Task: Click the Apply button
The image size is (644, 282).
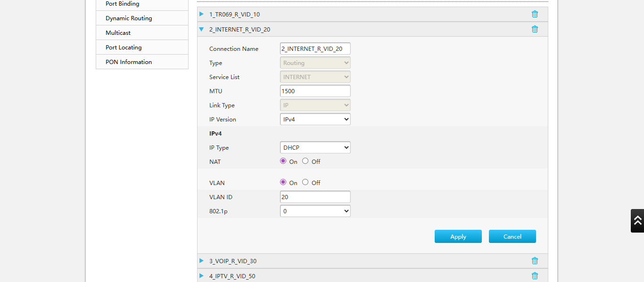Action: point(458,236)
